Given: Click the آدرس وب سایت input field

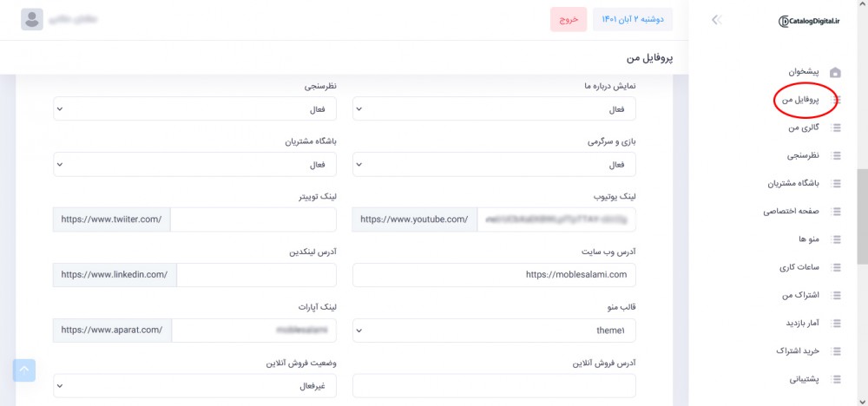Looking at the screenshot, I should click(494, 275).
